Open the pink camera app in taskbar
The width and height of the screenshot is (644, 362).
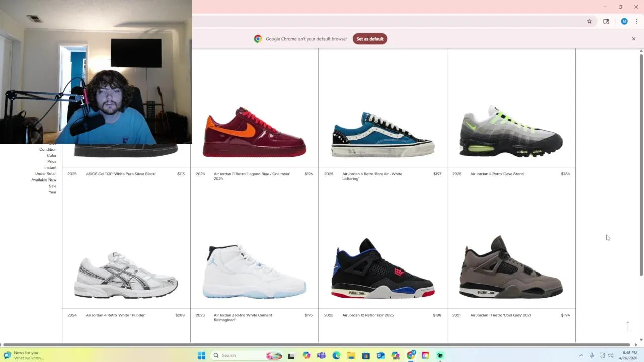point(425,355)
